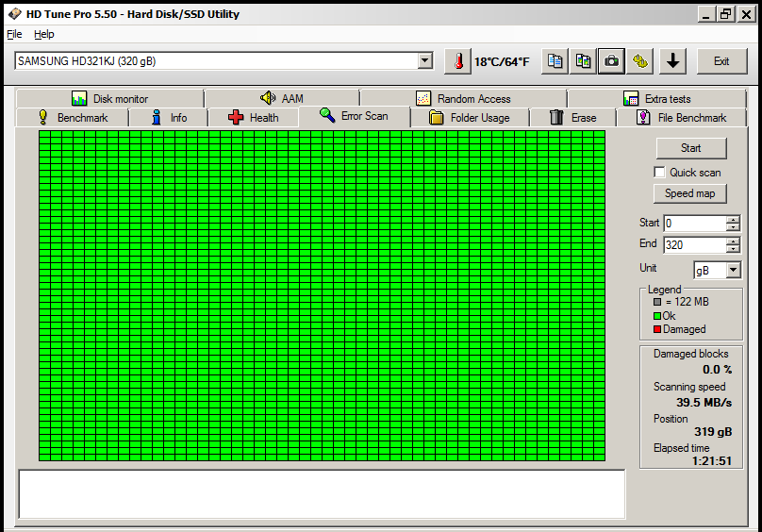Click the empty scan log text area

point(322,494)
